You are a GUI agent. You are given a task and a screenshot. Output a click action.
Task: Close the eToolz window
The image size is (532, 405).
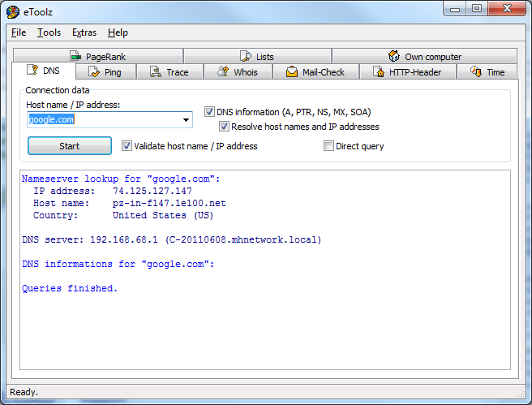click(507, 8)
